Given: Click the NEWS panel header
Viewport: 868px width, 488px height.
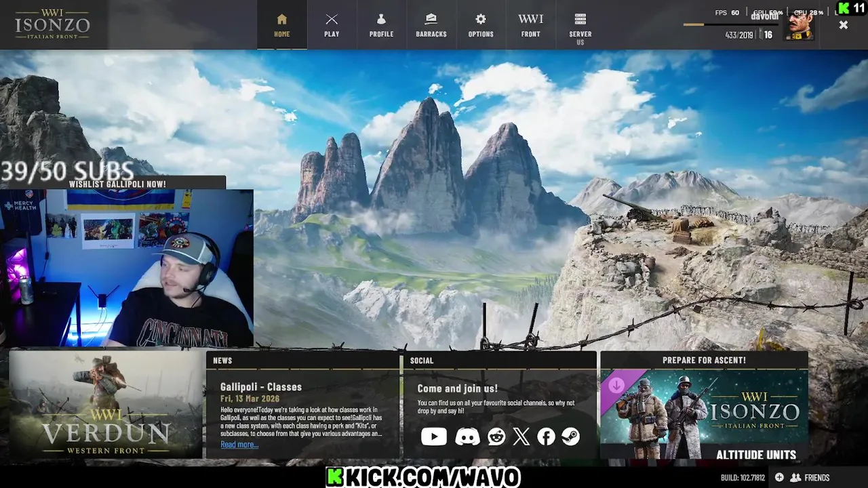Looking at the screenshot, I should coord(302,361).
